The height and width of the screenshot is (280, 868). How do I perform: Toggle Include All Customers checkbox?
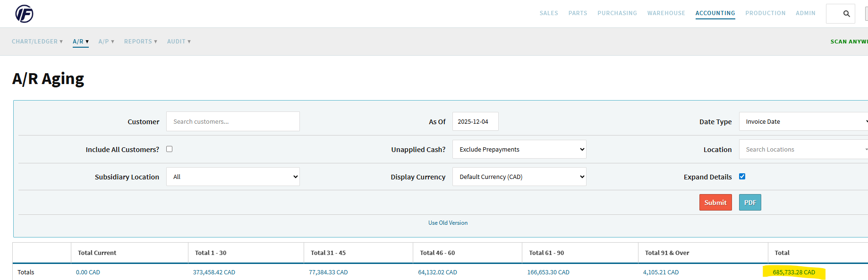(170, 149)
